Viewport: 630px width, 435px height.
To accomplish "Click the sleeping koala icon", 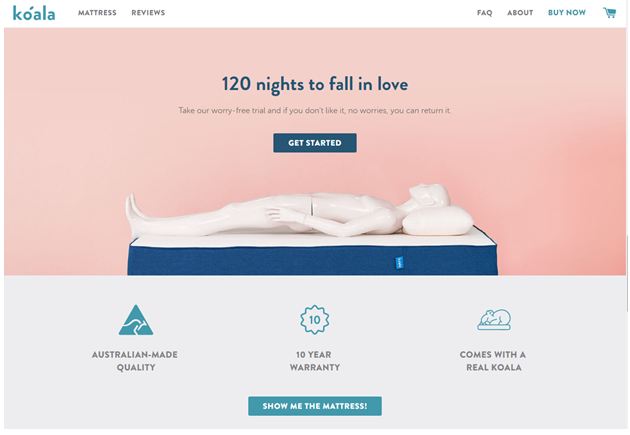I will (x=494, y=319).
